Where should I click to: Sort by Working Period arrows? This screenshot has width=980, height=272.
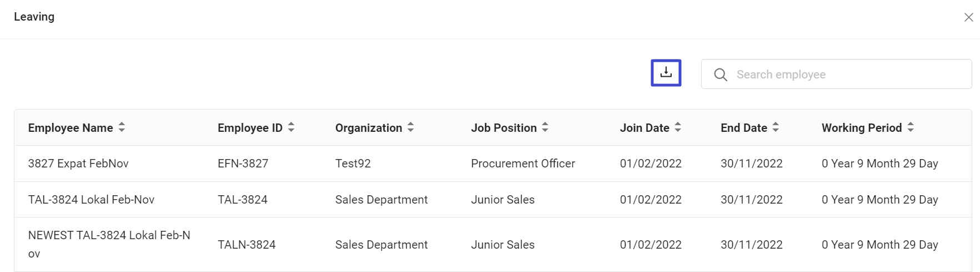(911, 127)
